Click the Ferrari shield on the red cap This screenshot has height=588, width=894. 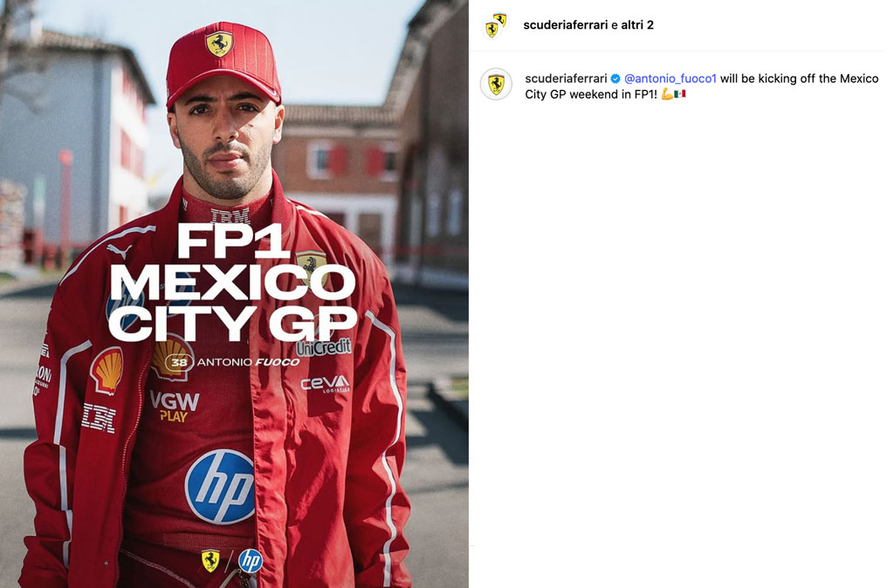point(219,44)
